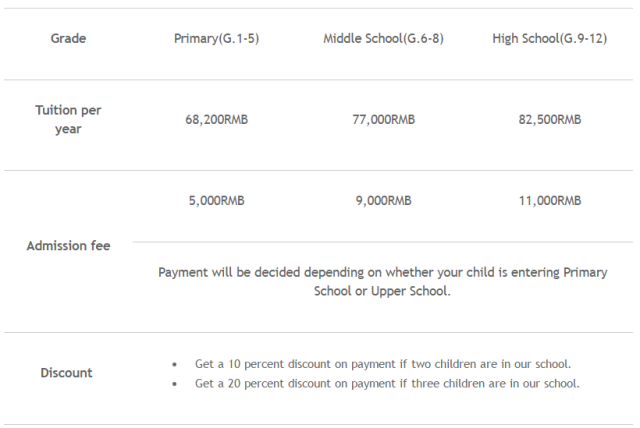The width and height of the screenshot is (640, 428).
Task: Click the 20 percent discount bullet text
Action: (387, 384)
